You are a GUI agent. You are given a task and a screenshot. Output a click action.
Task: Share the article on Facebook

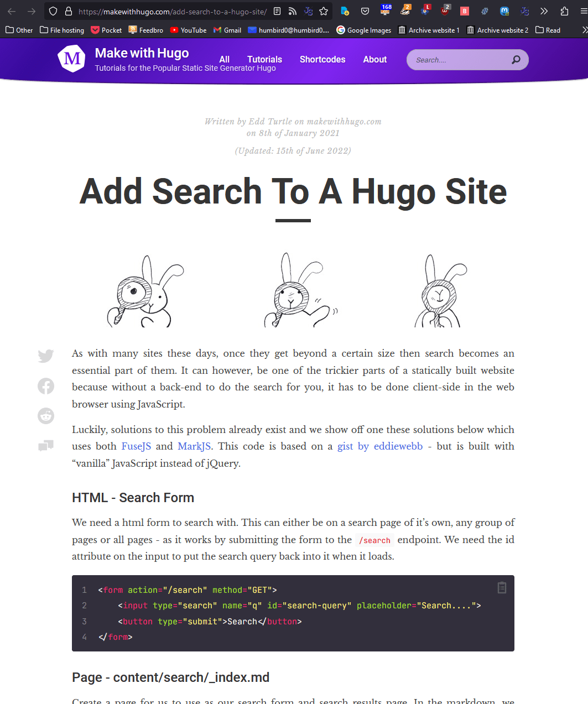(x=46, y=385)
